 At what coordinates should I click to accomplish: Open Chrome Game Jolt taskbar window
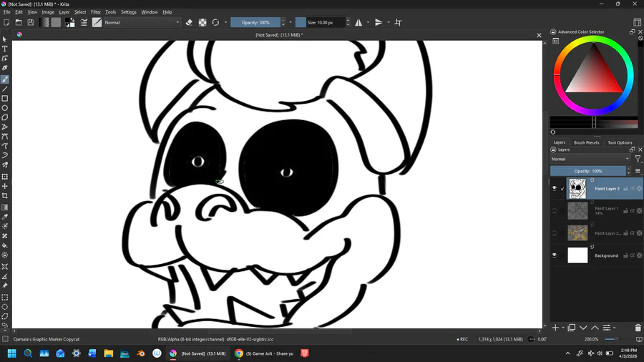[x=264, y=353]
